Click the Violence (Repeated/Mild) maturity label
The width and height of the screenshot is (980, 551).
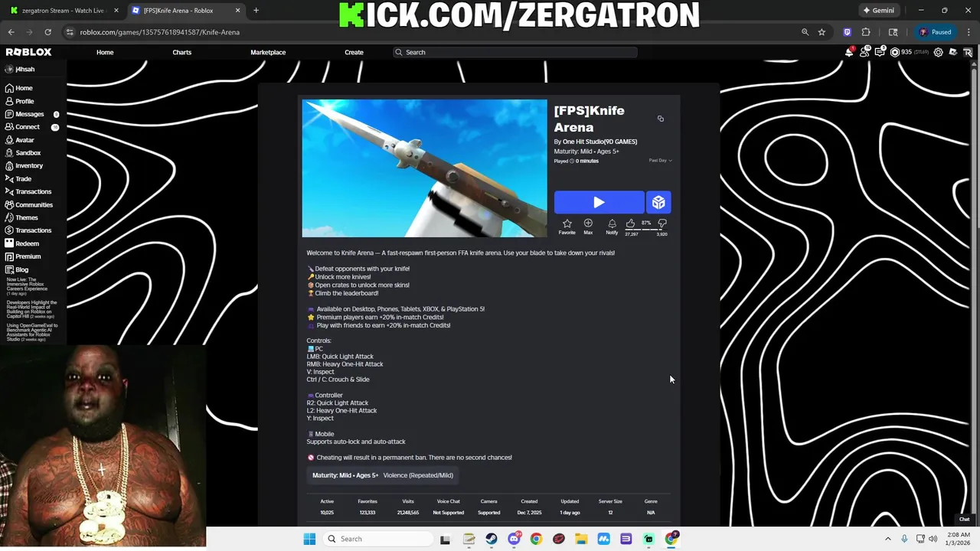418,475
